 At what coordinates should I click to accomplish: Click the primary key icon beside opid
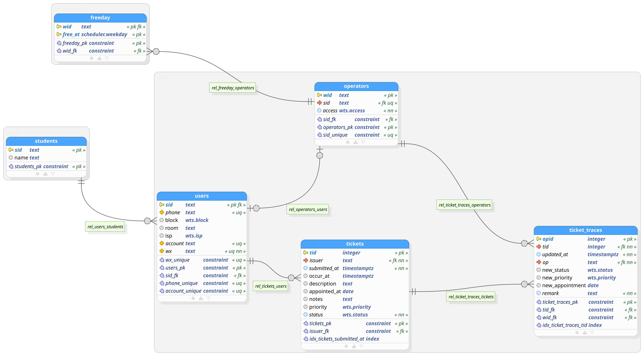[538, 239]
